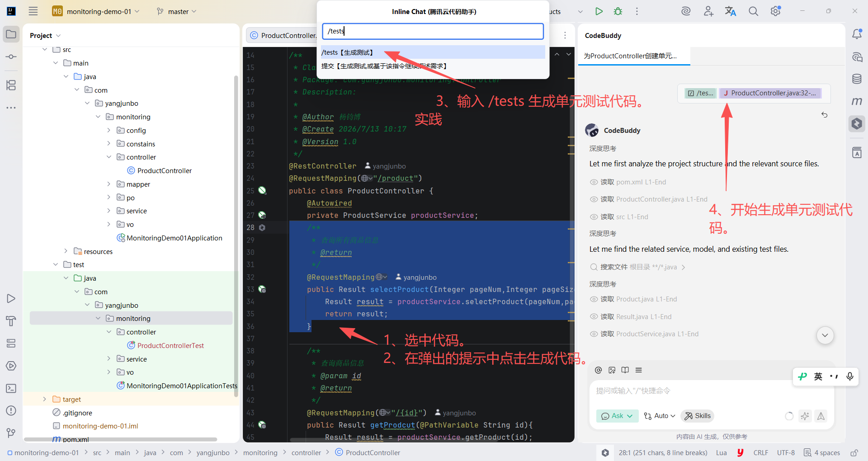Expand the config folder

(x=108, y=130)
